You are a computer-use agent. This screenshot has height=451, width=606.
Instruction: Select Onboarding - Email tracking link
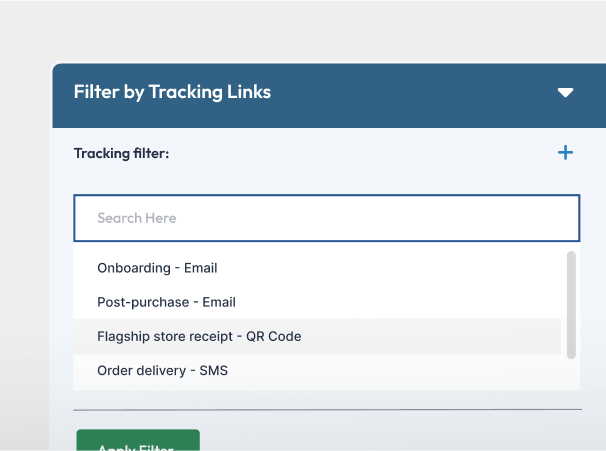(x=157, y=268)
